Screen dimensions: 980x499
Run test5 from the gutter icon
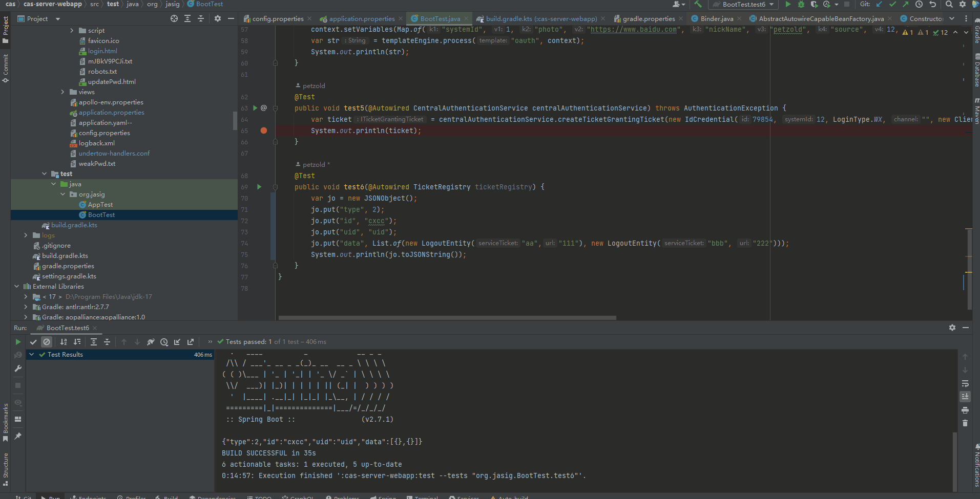pyautogui.click(x=255, y=108)
